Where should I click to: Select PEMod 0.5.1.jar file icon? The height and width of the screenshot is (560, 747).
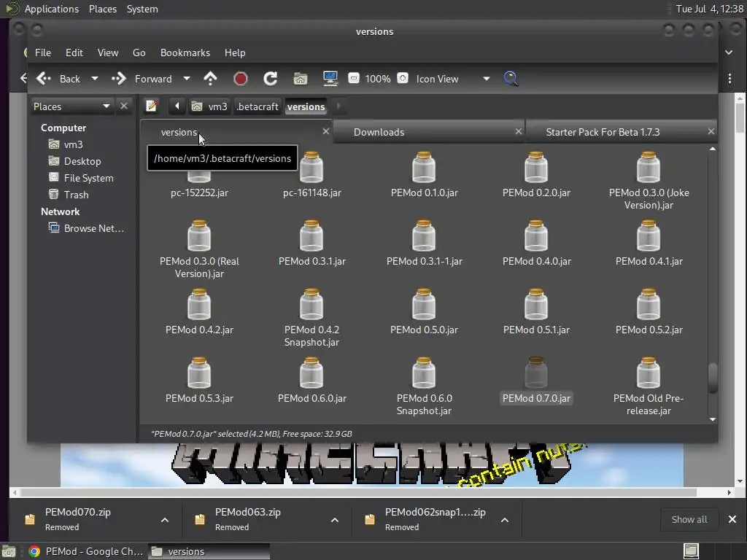tap(536, 304)
